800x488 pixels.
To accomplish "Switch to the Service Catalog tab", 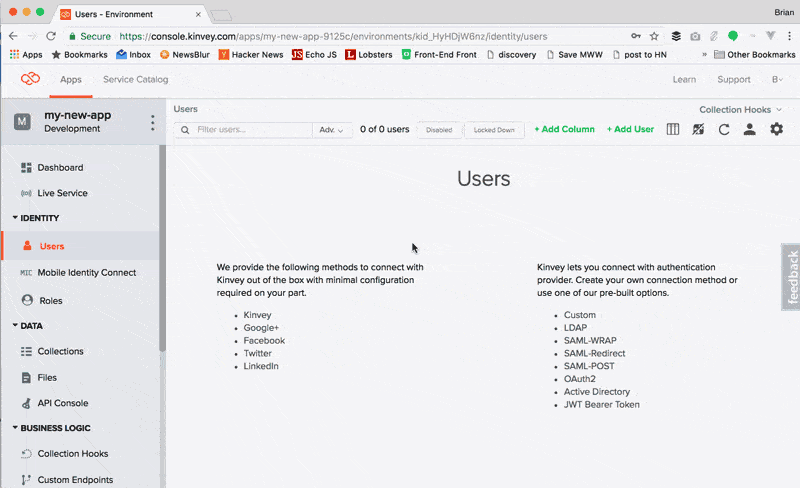I will (x=136, y=79).
